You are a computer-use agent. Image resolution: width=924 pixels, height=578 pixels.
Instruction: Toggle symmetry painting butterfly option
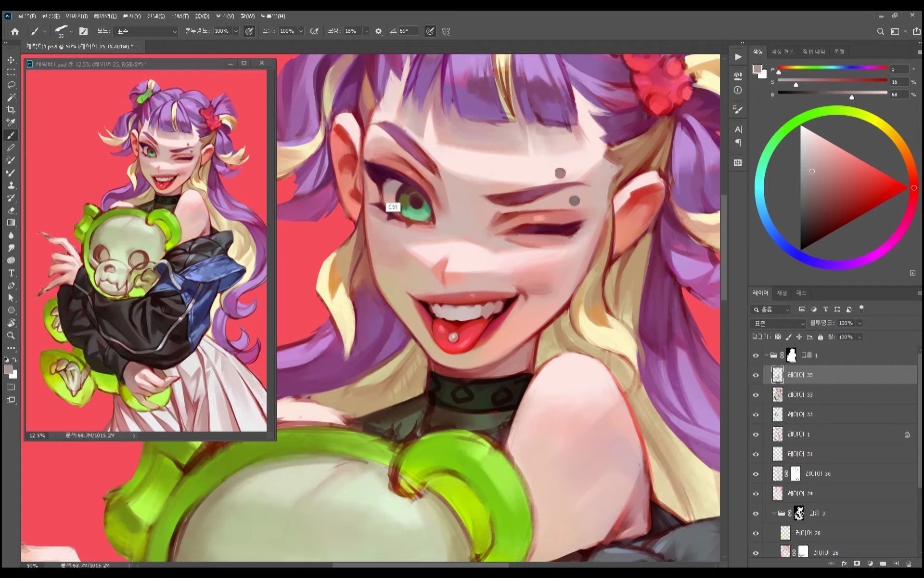click(x=446, y=31)
